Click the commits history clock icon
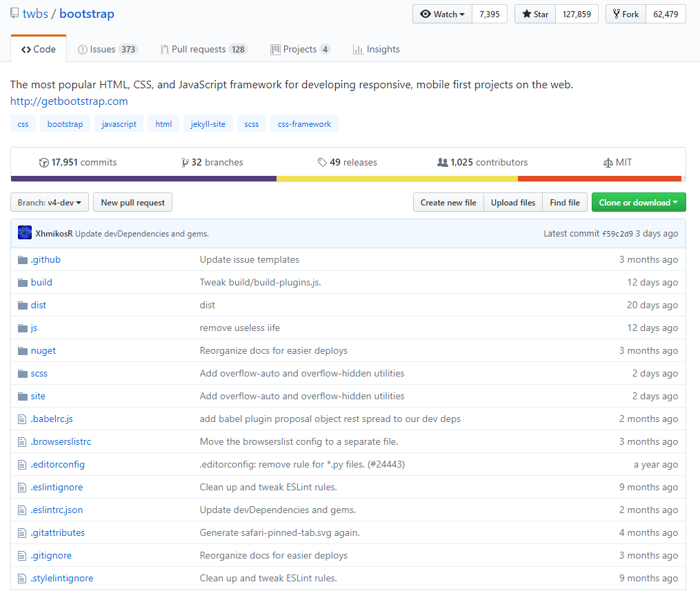This screenshot has height=591, width=700. click(x=43, y=163)
